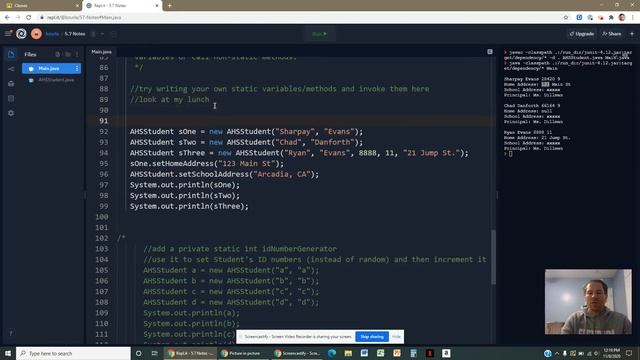The height and width of the screenshot is (360, 640).
Task: Open Chrome profile avatar
Action: pos(622,18)
